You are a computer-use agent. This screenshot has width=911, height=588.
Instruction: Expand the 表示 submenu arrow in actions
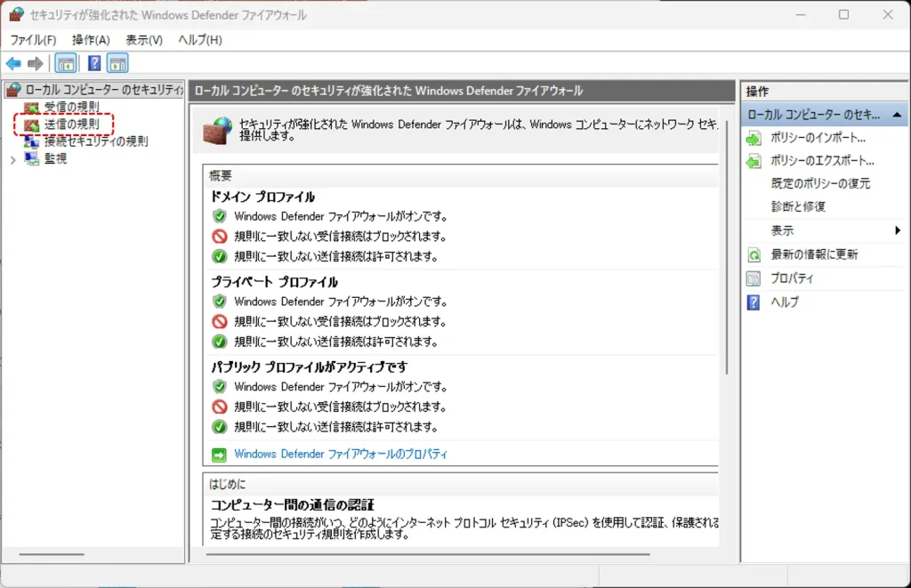click(897, 230)
